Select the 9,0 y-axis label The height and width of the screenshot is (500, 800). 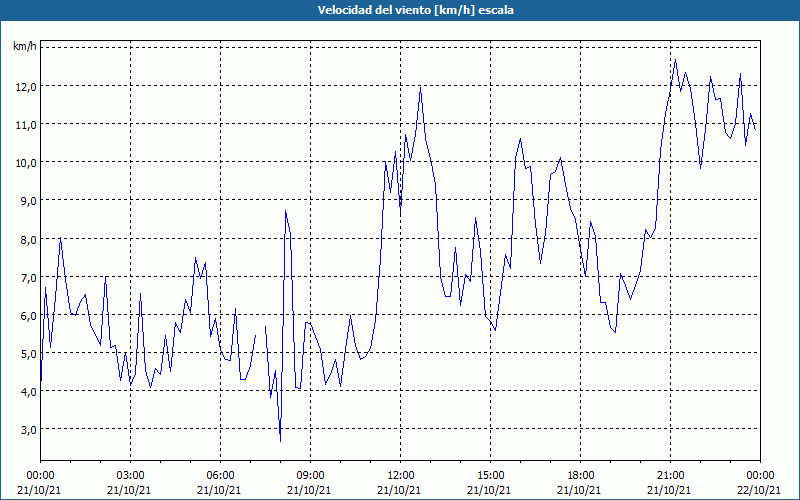coord(29,201)
